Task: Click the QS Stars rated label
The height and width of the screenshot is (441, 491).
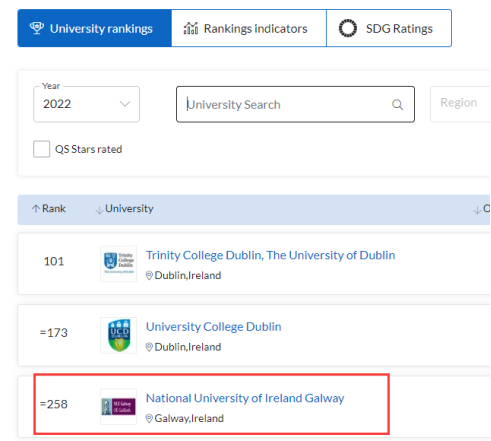Action: point(88,149)
